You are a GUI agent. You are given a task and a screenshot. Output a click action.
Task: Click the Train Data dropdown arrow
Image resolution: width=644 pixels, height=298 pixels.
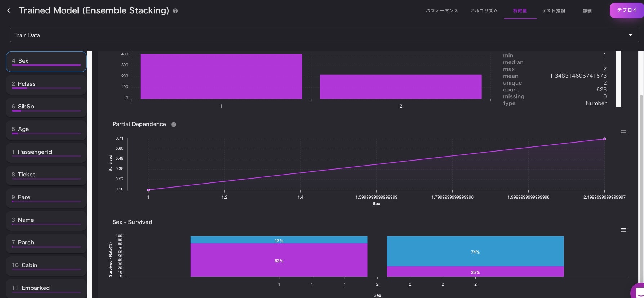click(631, 35)
